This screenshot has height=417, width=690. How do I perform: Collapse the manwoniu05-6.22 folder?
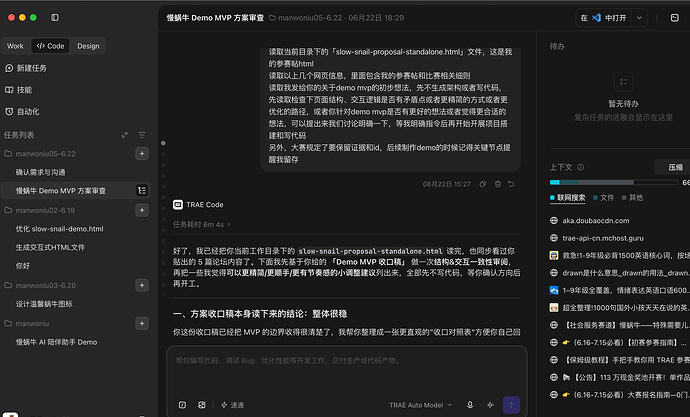click(40, 154)
